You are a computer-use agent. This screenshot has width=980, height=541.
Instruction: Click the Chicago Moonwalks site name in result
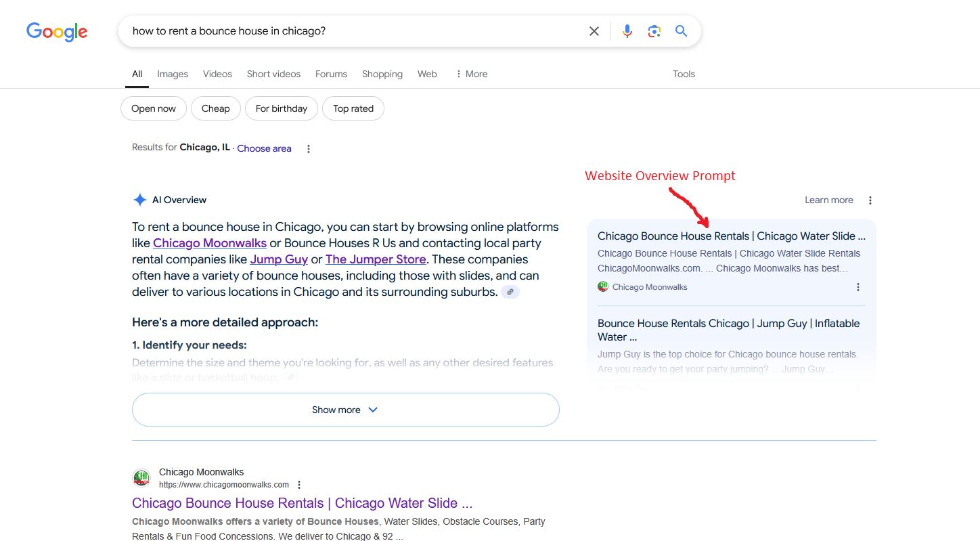(201, 472)
